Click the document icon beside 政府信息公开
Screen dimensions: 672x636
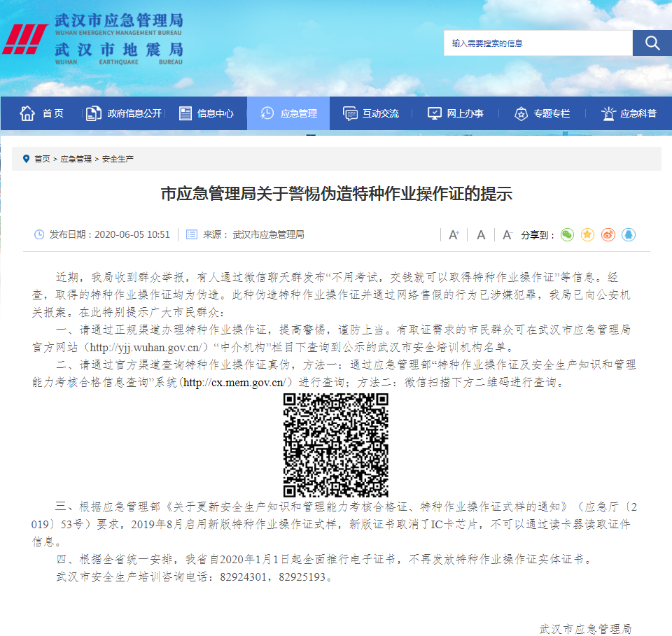click(x=93, y=113)
